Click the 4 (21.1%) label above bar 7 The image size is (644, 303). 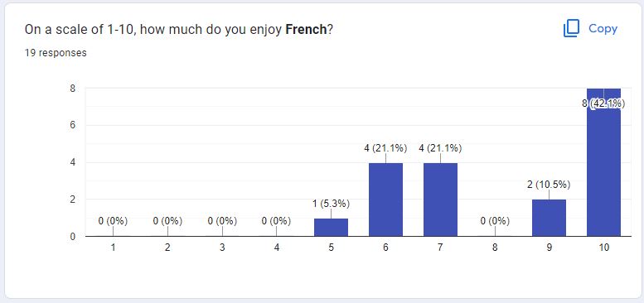pyautogui.click(x=440, y=148)
